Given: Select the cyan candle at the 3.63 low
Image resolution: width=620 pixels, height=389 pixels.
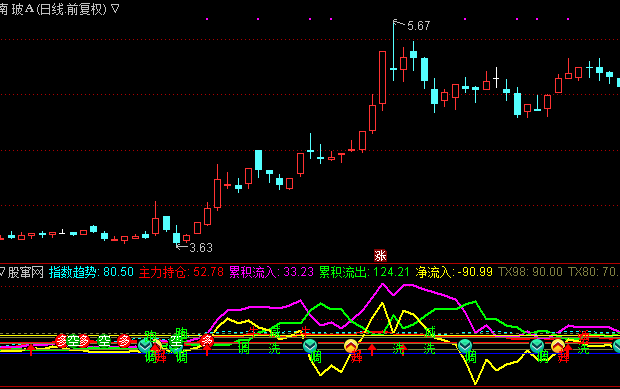Looking at the screenshot, I should tap(176, 235).
